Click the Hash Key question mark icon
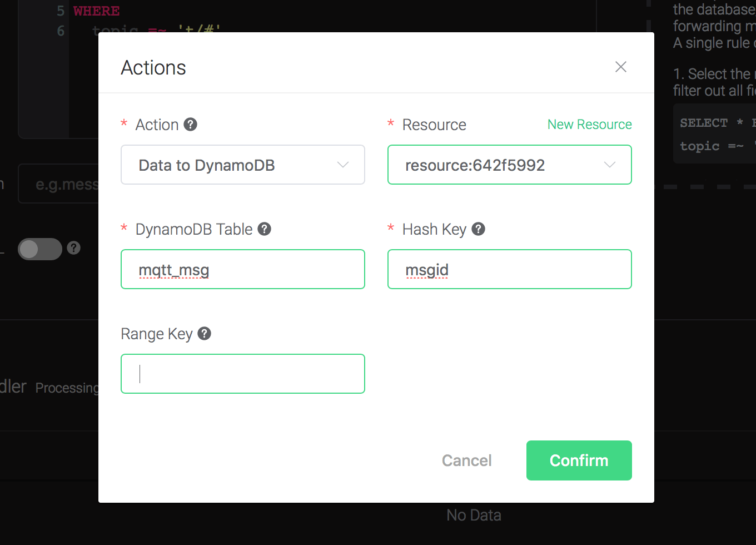 pyautogui.click(x=478, y=229)
